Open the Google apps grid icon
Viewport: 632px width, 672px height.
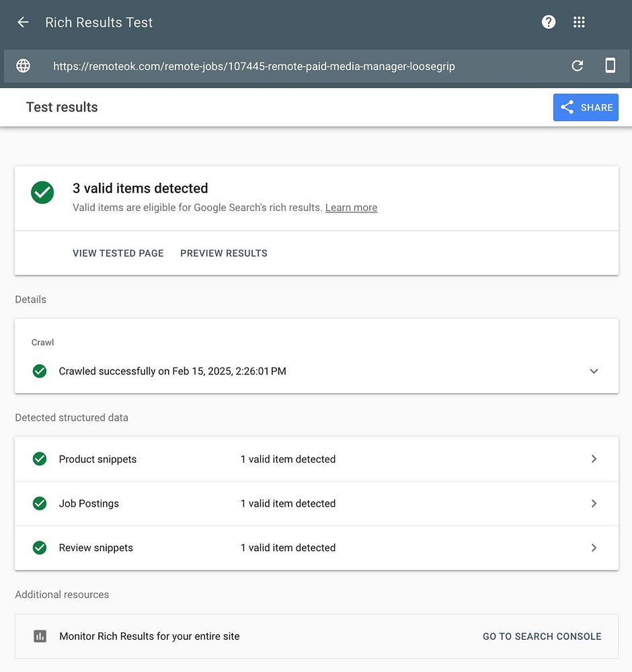point(579,22)
